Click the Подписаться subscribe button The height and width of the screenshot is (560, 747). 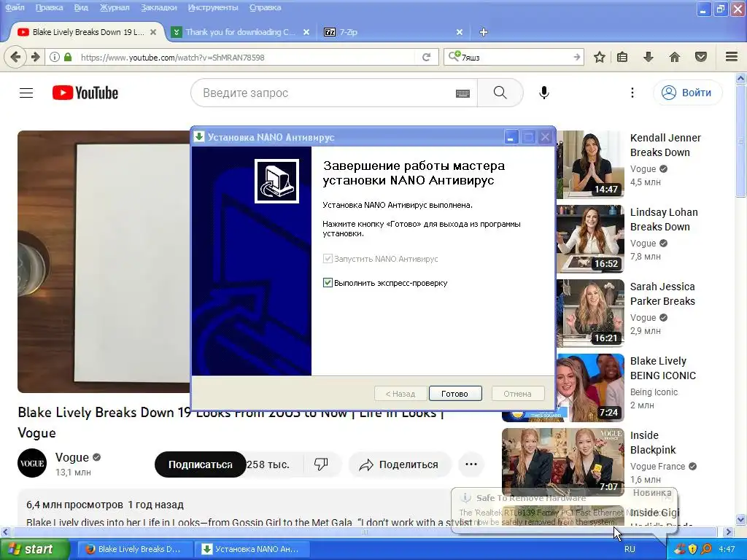tap(200, 464)
